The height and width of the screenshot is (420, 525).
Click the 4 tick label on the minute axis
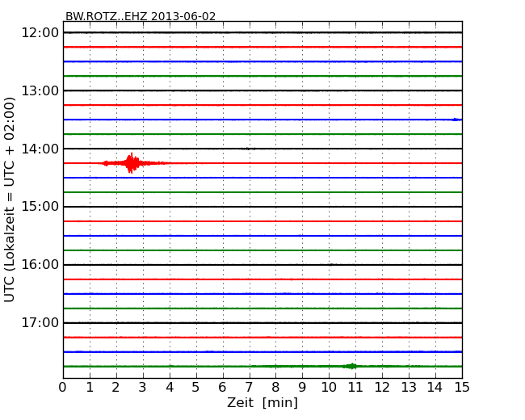coord(170,388)
